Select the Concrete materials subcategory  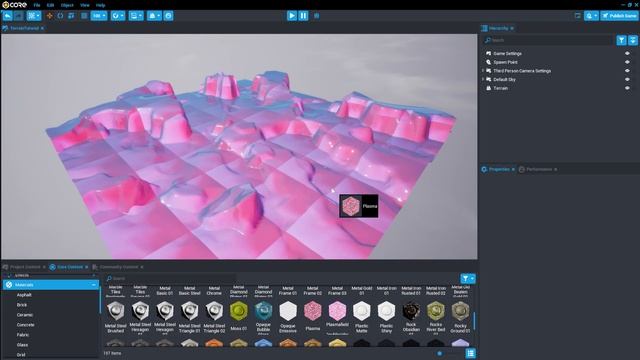(x=25, y=325)
